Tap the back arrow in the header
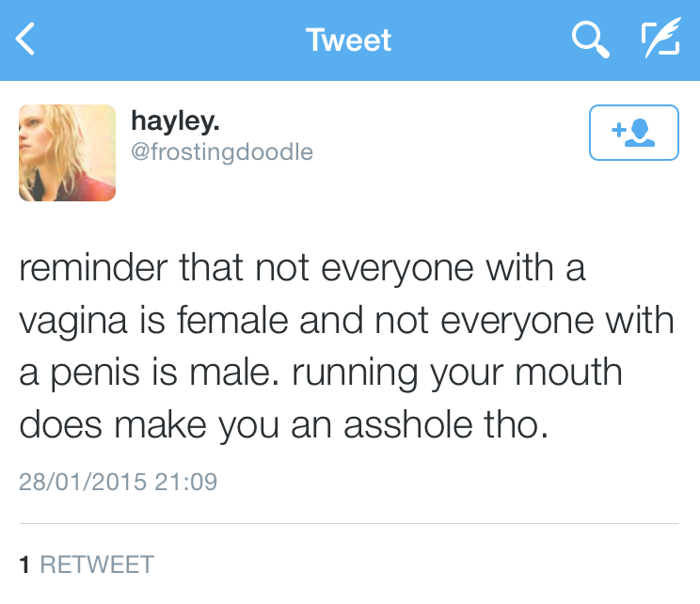 [26, 40]
